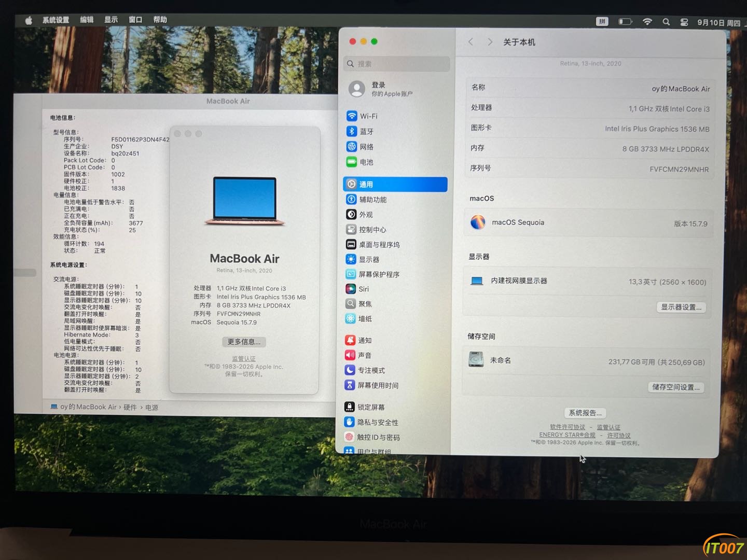Screen dimensions: 747x560
Task: Open the 窗口 menu
Action: click(x=135, y=20)
